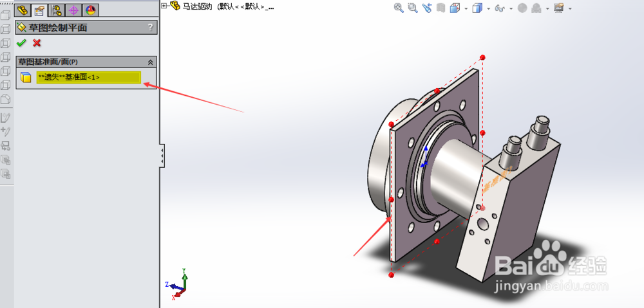Click the isometric view icon in left toolbar
Image resolution: width=644 pixels, height=308 pixels.
[x=6, y=99]
